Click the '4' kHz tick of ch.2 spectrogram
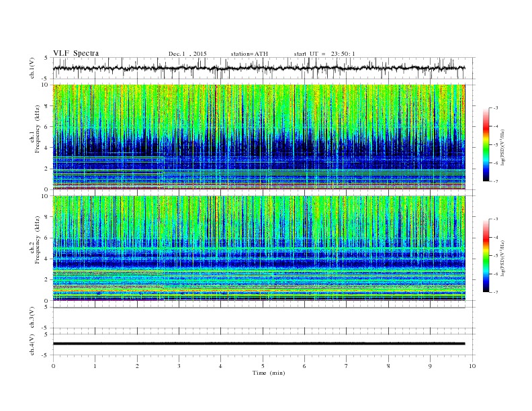The width and height of the screenshot is (532, 411). coord(46,259)
